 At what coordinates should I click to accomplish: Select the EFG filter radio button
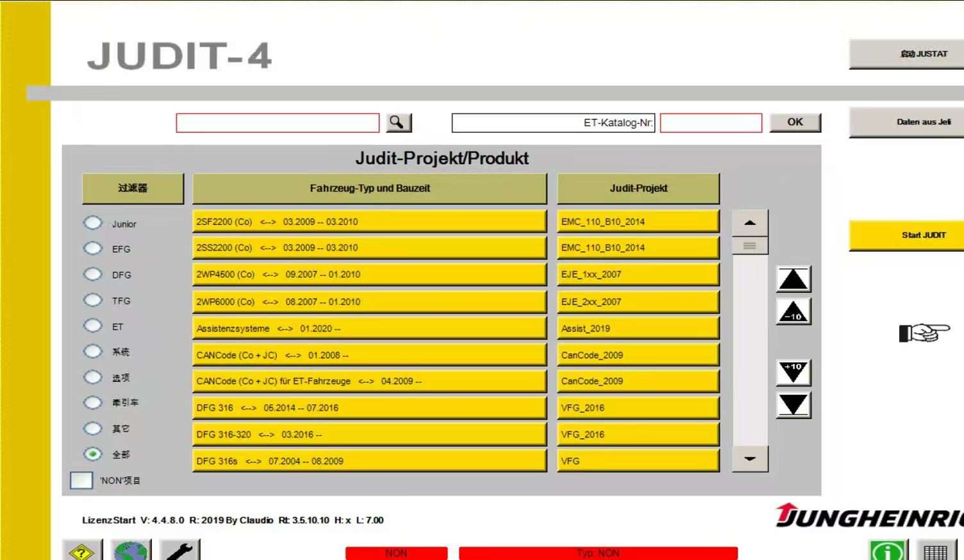coord(93,249)
